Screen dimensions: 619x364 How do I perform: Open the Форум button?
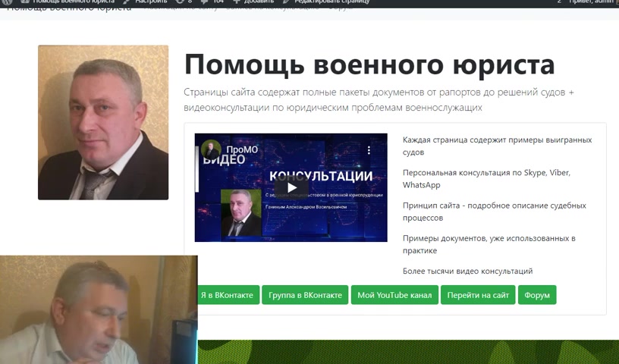point(537,295)
